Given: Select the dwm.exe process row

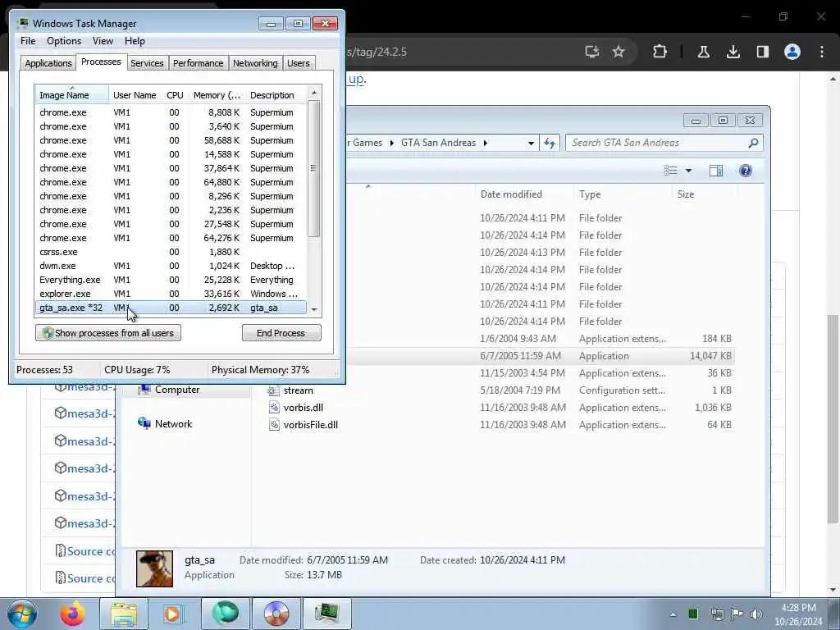Looking at the screenshot, I should tap(171, 266).
